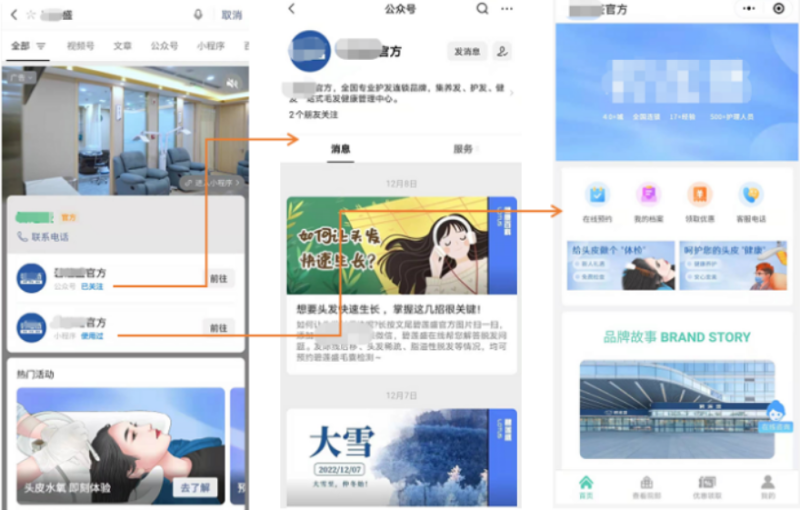The image size is (800, 510).
Task: Tap the star favorite icon beside search text
Action: point(31,14)
